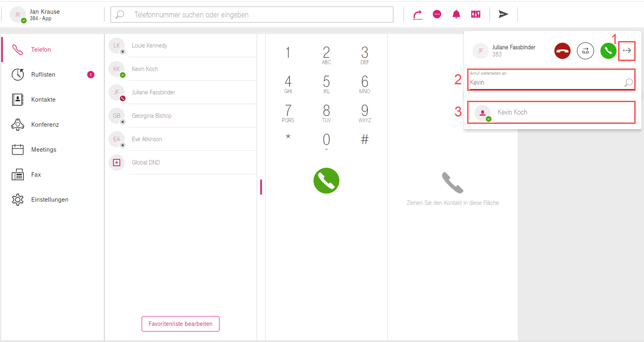Image resolution: width=644 pixels, height=342 pixels.
Task: Start call with green dial button
Action: click(326, 180)
